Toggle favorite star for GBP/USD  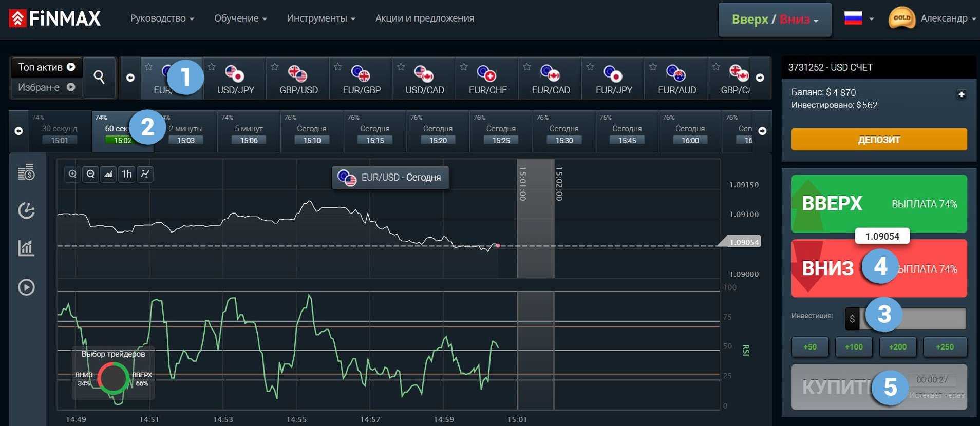pyautogui.click(x=275, y=67)
